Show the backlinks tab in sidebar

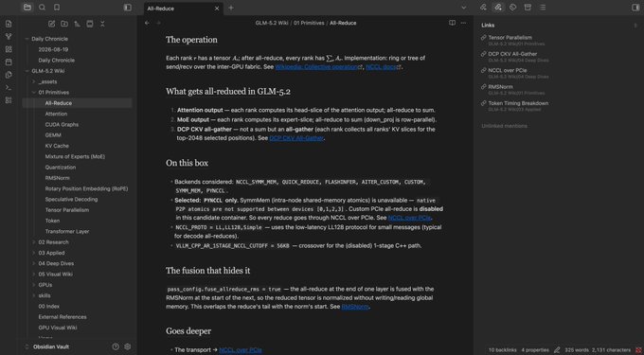coord(483,8)
